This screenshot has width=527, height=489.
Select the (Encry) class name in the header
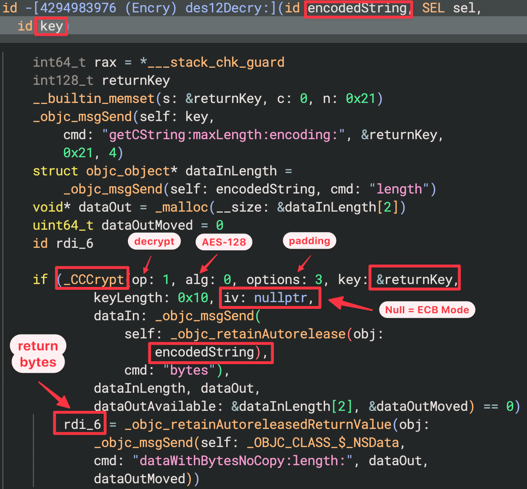tap(151, 8)
